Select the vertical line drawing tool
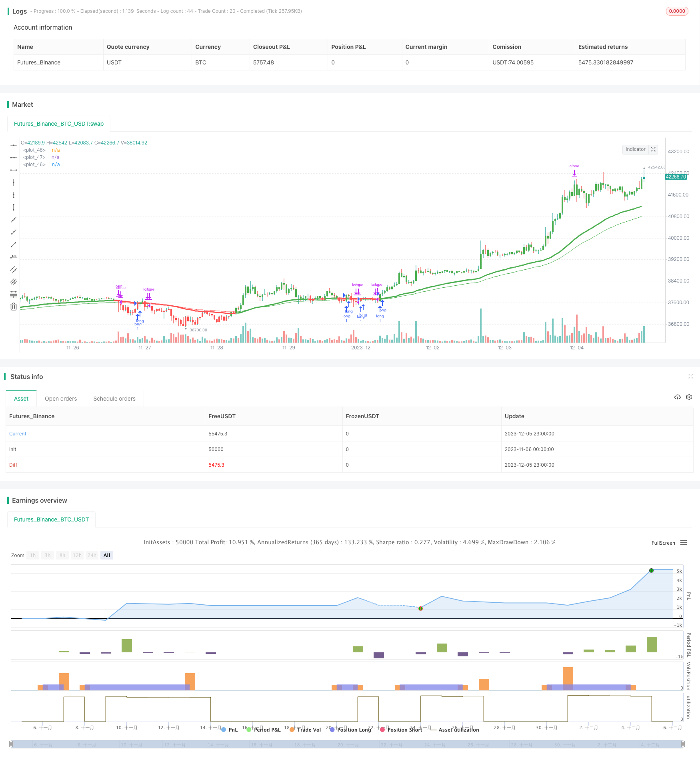 coord(14,182)
